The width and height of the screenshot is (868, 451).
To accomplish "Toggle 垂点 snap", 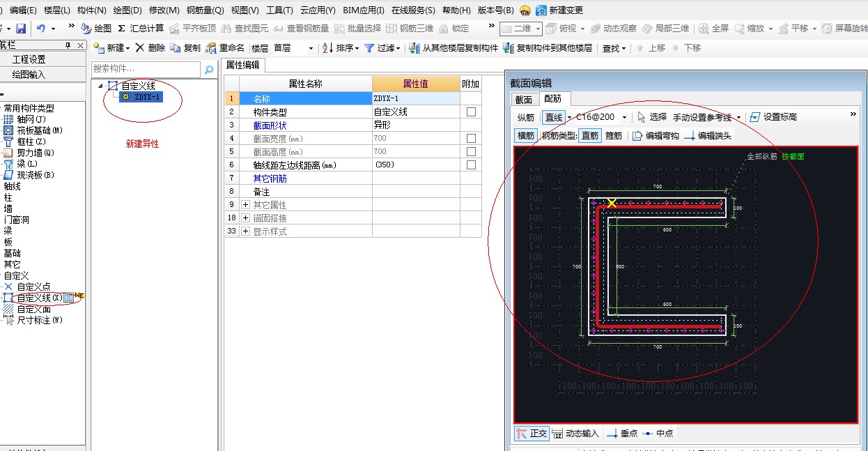I will [x=622, y=433].
